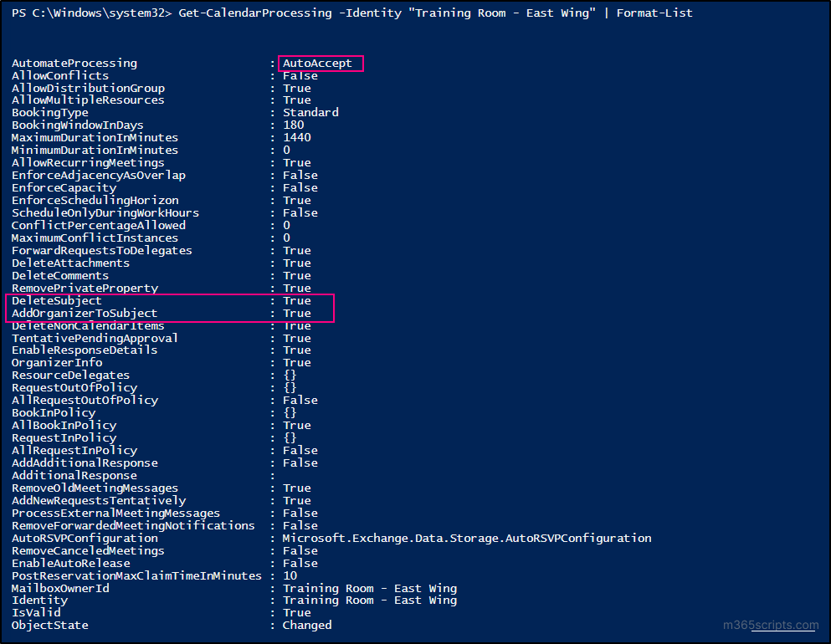
Task: Click the ObjectState value Changed
Action: [x=307, y=626]
